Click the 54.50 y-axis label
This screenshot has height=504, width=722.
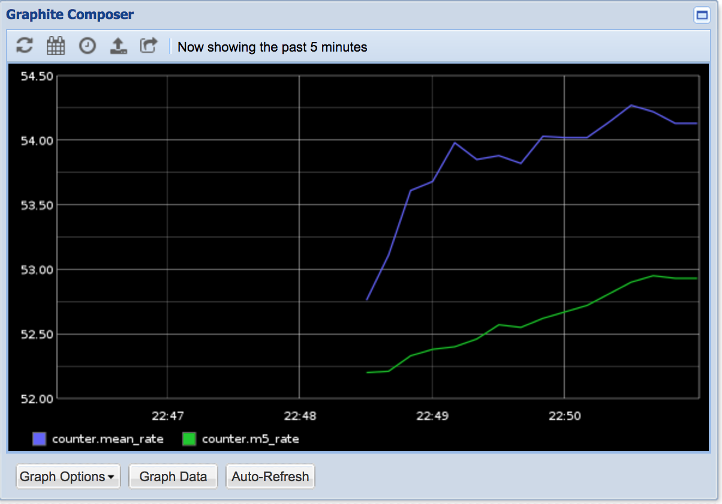coord(35,76)
